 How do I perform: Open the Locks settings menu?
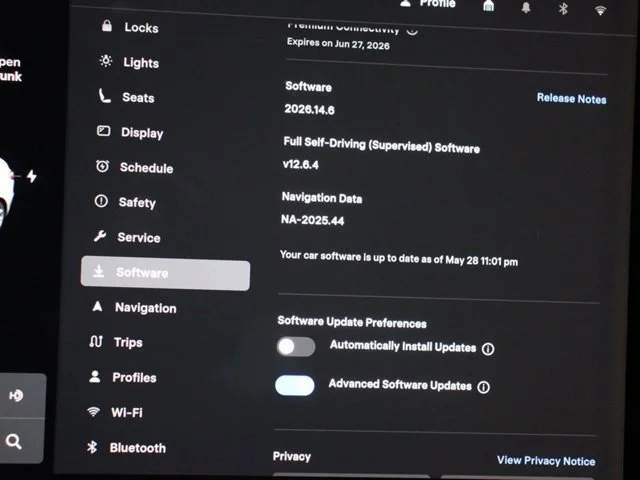coord(130,27)
